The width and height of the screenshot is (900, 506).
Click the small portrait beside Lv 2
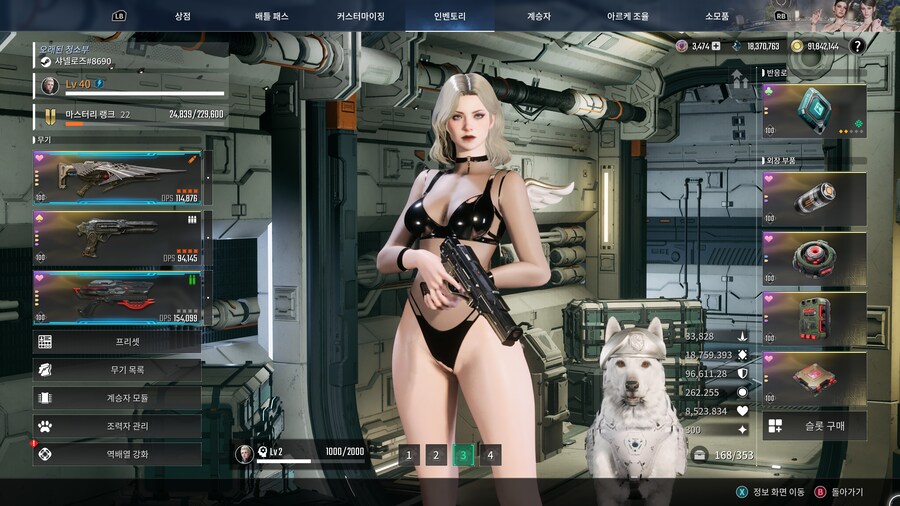[245, 454]
